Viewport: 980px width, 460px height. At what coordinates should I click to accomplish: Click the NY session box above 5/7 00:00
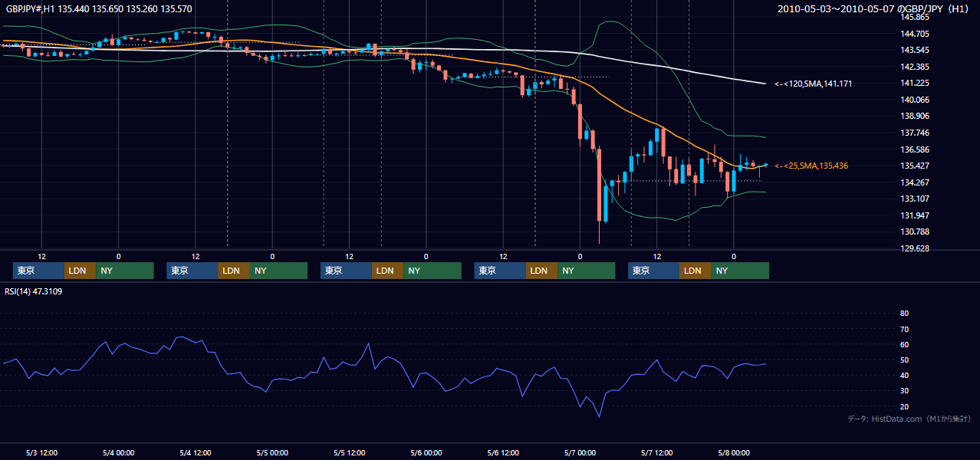click(x=587, y=271)
